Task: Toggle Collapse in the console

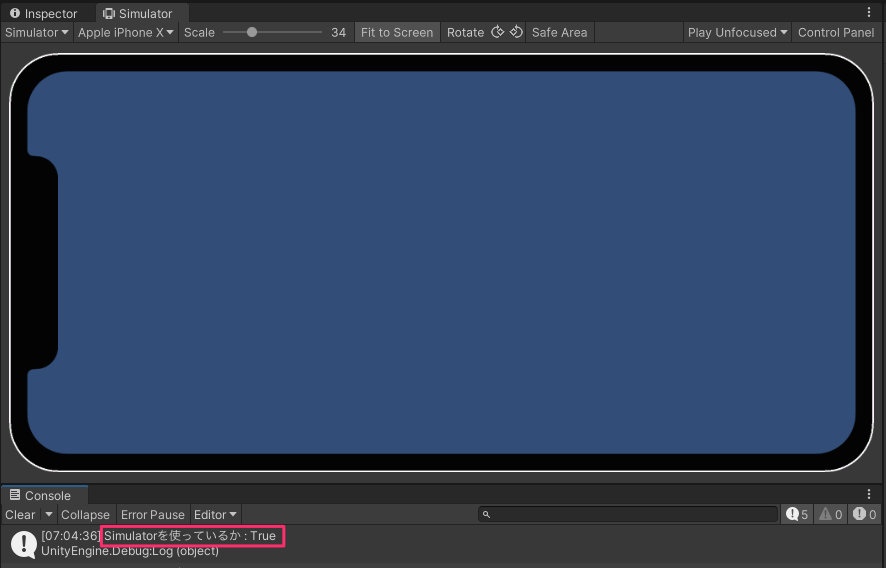Action: [85, 514]
